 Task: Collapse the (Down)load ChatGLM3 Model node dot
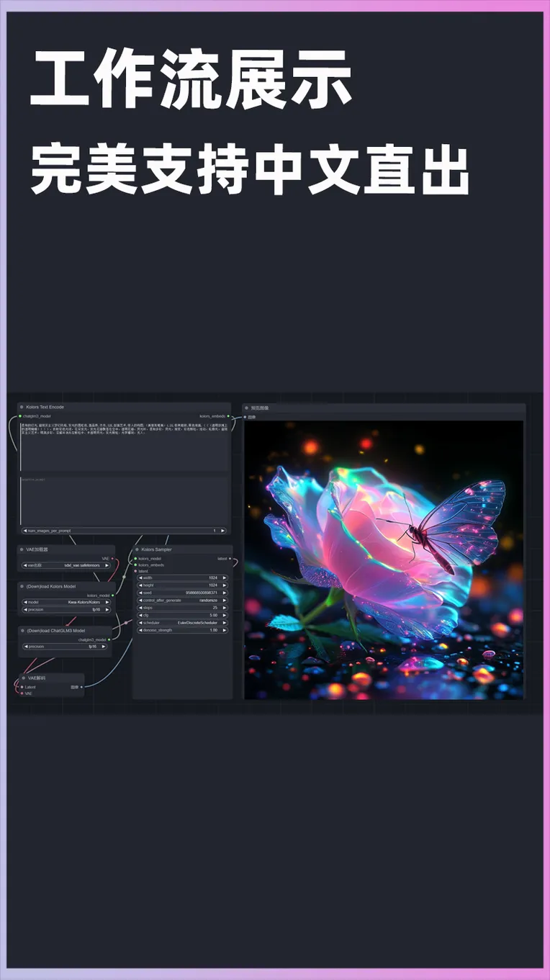coord(22,630)
